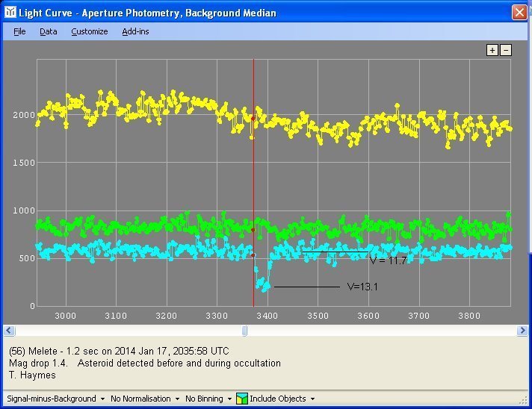Click the cyan curve's occultation dip

pos(263,284)
